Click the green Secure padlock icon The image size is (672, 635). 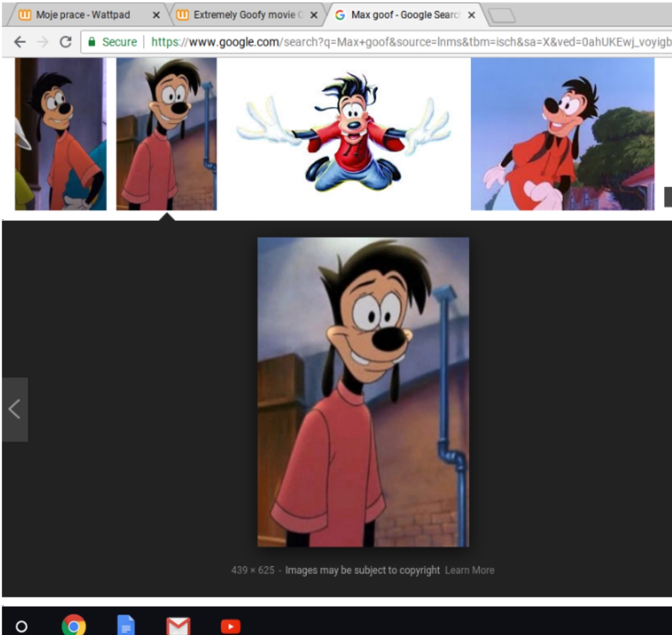(92, 42)
